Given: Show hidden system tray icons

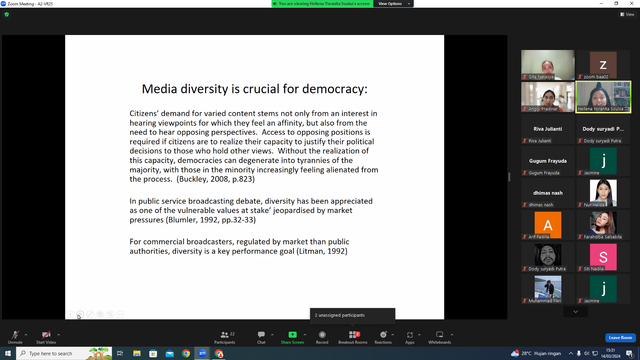Looking at the screenshot, I should [x=571, y=353].
